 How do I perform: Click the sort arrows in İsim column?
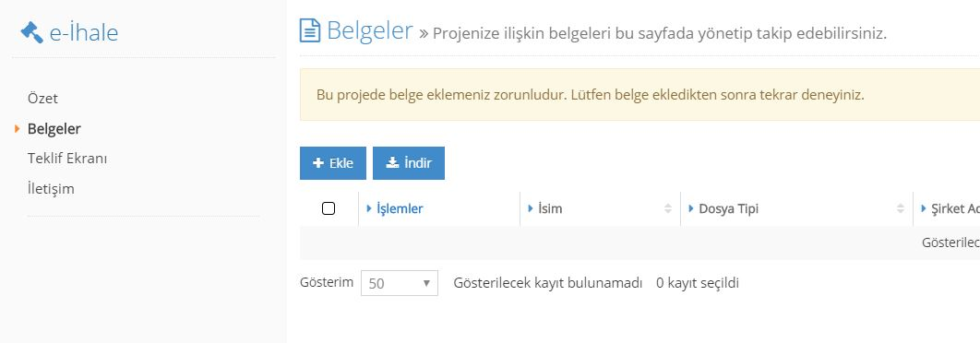667,208
